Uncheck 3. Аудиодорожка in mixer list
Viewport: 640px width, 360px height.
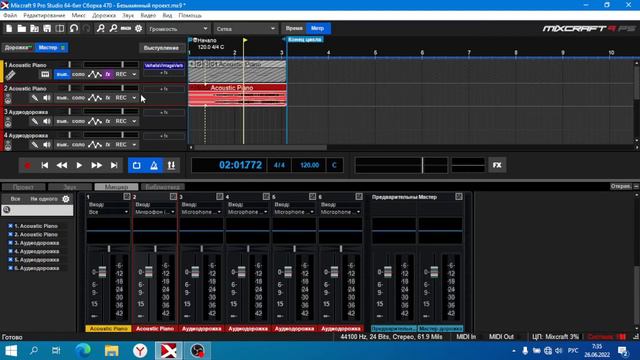[11, 243]
